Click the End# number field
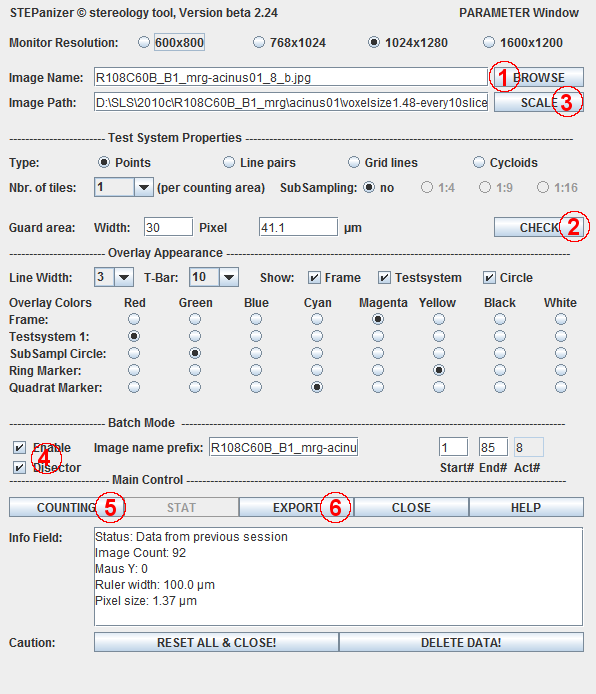 point(493,447)
